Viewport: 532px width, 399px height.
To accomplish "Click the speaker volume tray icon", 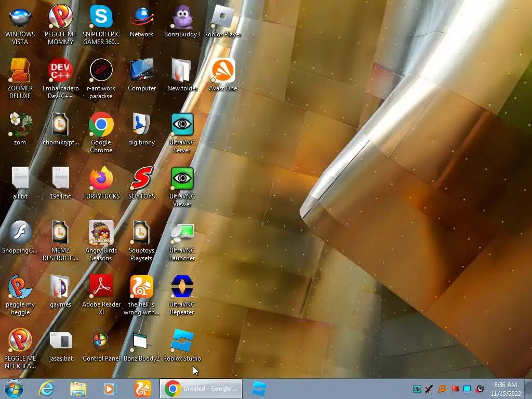I will point(480,389).
